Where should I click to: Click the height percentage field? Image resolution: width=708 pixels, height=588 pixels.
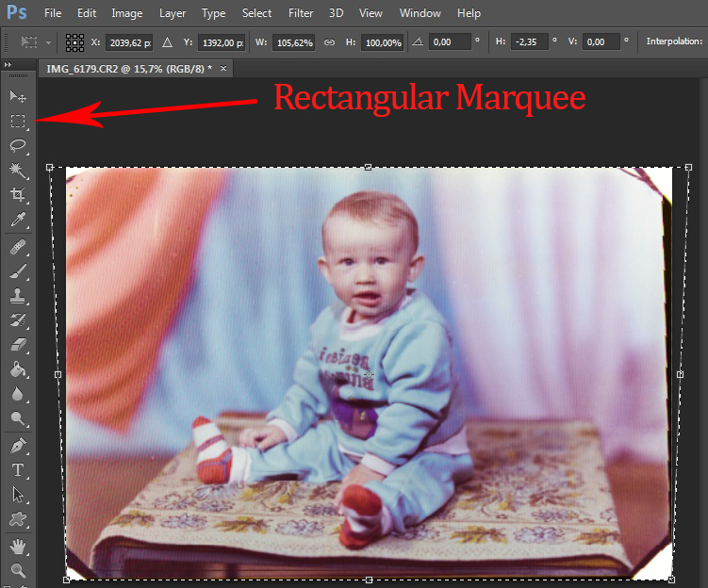click(x=383, y=42)
